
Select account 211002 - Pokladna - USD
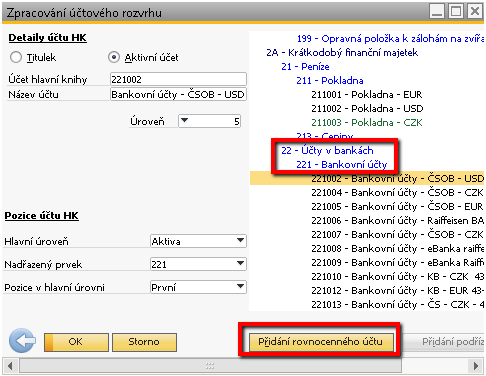tap(367, 109)
